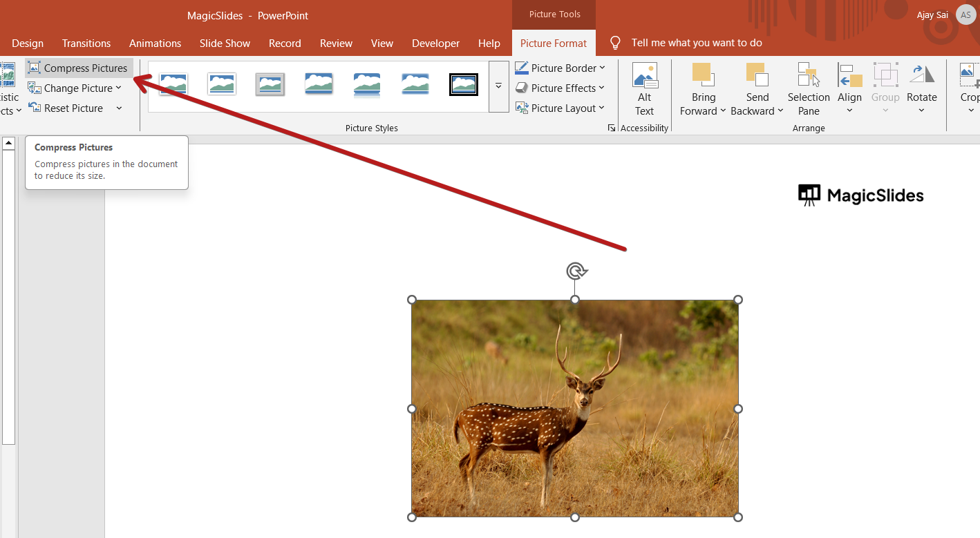This screenshot has width=980, height=538.
Task: Switch to the Slide Show tab
Action: (225, 43)
